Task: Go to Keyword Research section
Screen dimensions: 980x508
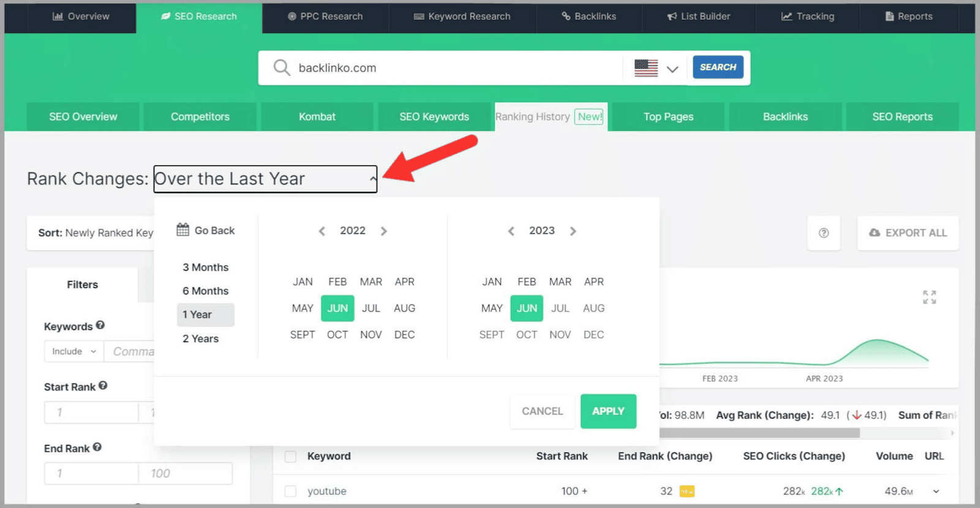Action: [462, 17]
